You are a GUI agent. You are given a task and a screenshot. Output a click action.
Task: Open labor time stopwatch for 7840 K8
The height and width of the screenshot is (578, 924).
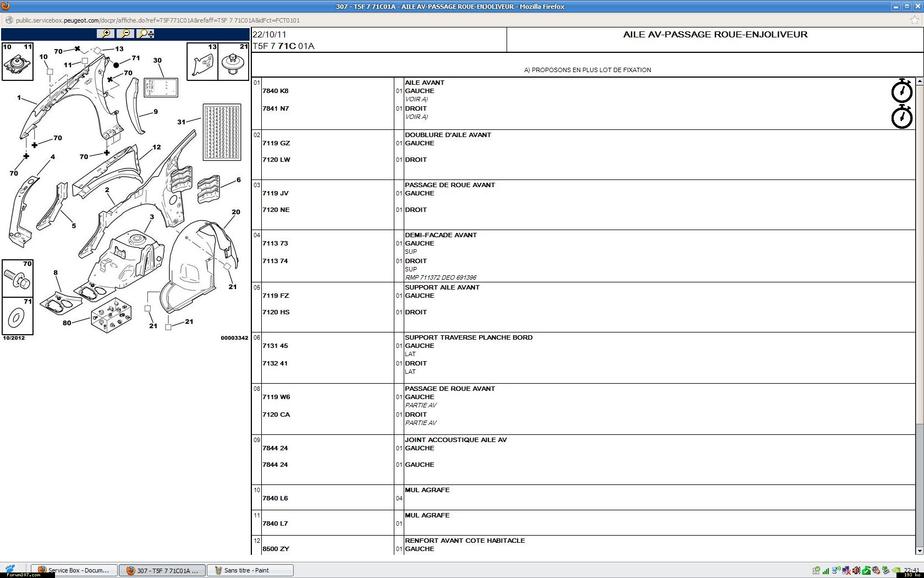click(902, 91)
